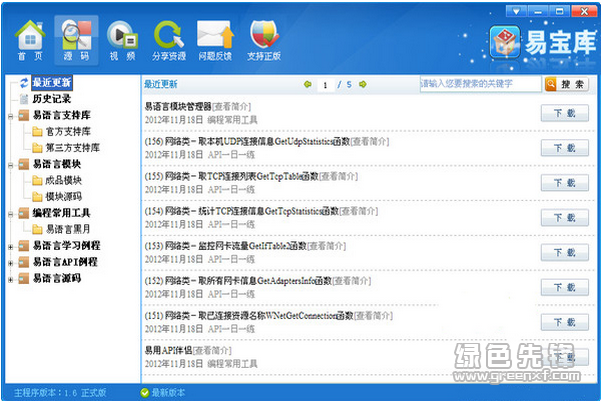Viewport: 602px width, 401px height.
Task: Click the box icon of 易语言学习例程
Action: tap(24, 246)
